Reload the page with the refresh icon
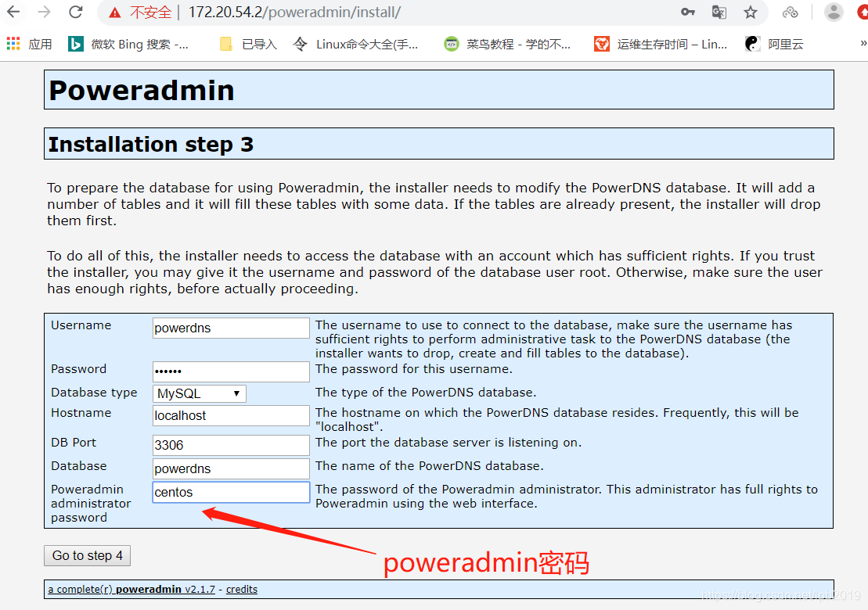 pos(76,12)
